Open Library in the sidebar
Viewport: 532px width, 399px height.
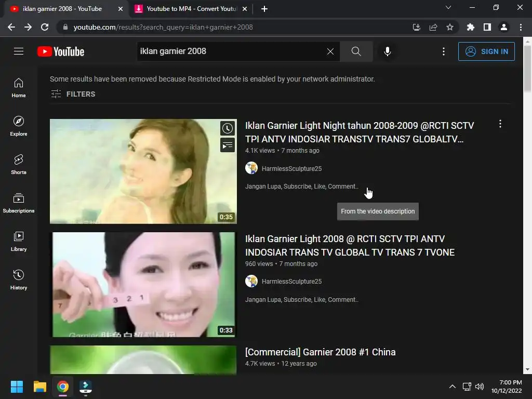pyautogui.click(x=19, y=241)
